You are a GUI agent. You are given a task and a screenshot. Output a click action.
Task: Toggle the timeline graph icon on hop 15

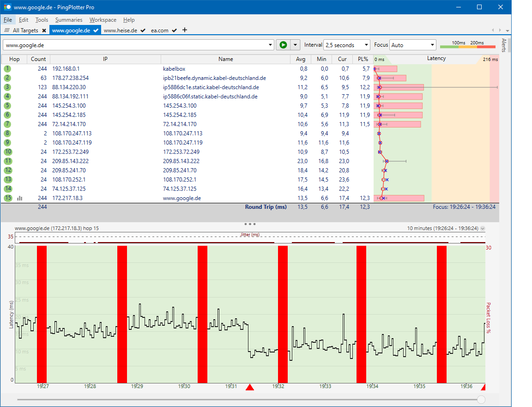coord(20,198)
